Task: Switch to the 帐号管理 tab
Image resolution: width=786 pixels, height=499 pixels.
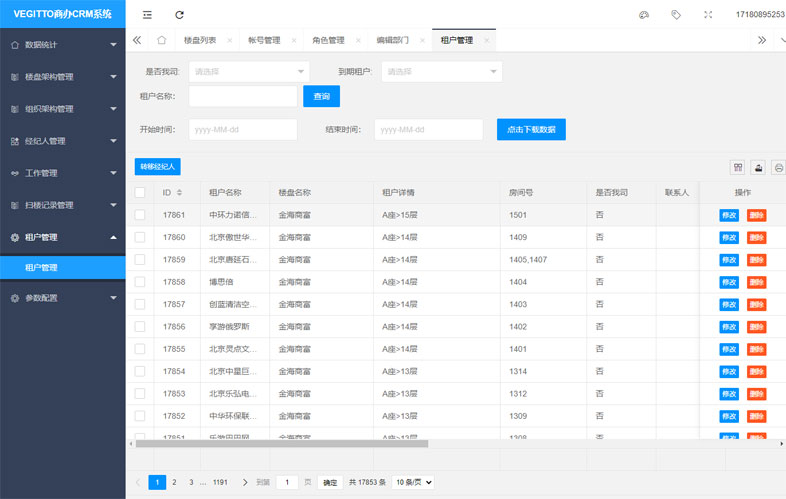Action: tap(264, 40)
